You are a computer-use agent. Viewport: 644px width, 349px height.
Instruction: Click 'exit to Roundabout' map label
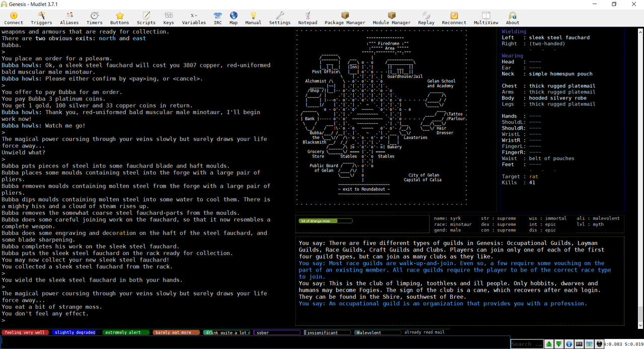[x=364, y=189]
